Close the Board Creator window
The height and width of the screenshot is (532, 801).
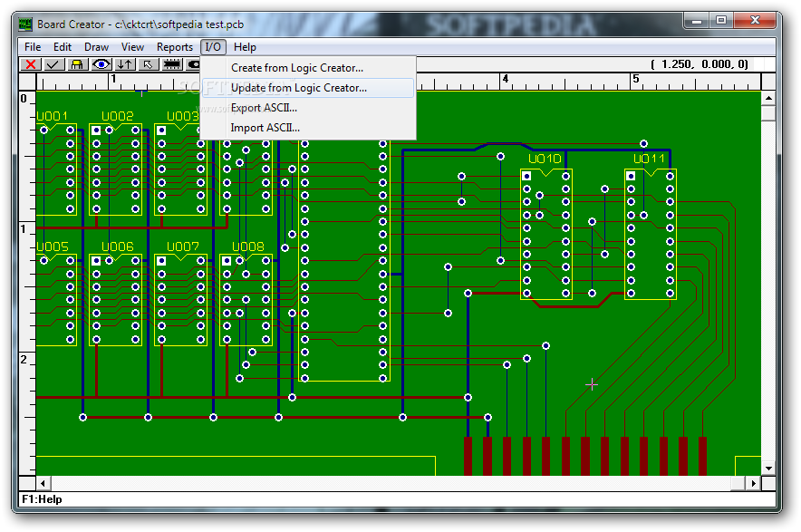click(x=755, y=21)
